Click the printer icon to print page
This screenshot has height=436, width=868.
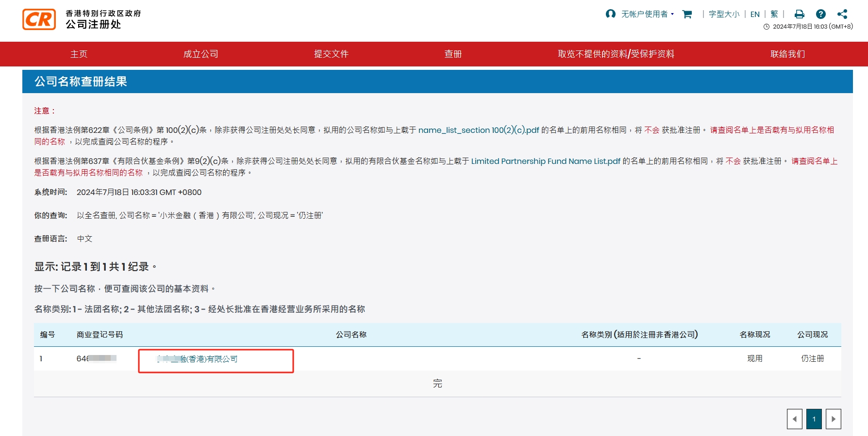click(x=799, y=14)
